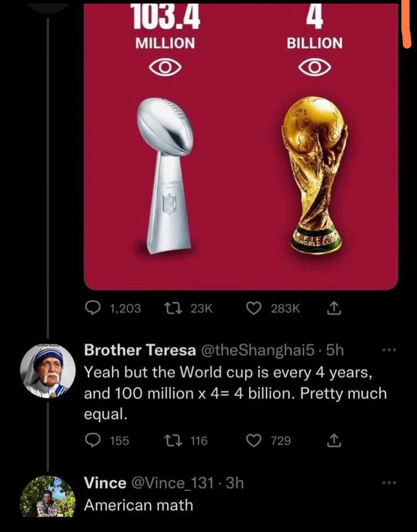Open Vince's profile picture
The width and height of the screenshot is (417, 532).
[47, 496]
